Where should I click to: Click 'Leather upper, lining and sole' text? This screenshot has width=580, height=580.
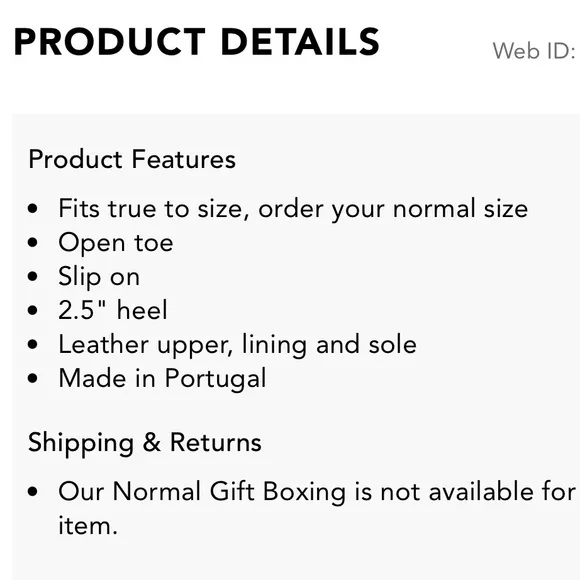[x=237, y=345]
